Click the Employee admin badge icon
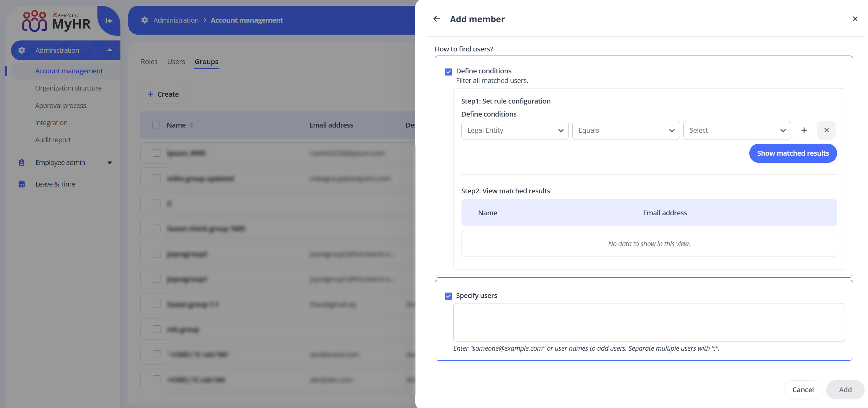The height and width of the screenshot is (408, 868). coord(22,163)
